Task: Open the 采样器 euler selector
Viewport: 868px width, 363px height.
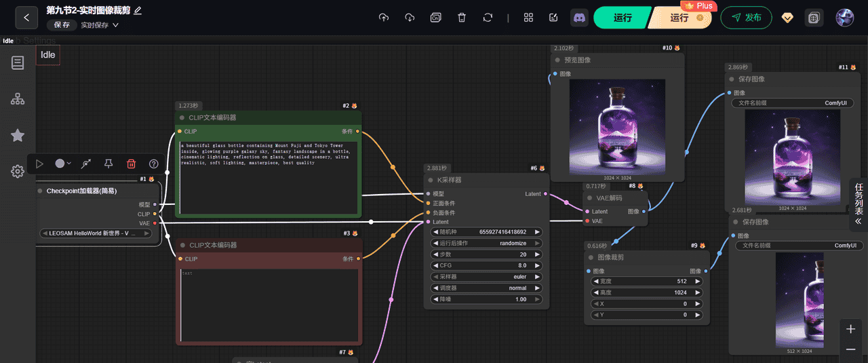Action: (x=486, y=277)
